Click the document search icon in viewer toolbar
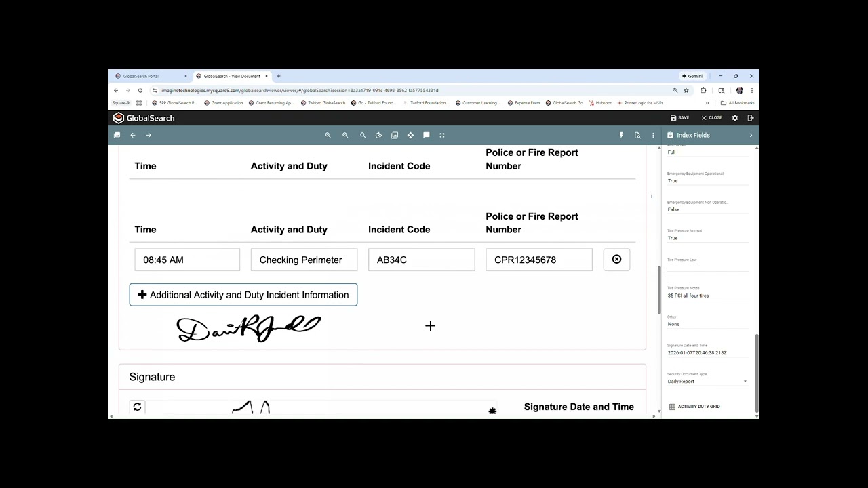The width and height of the screenshot is (868, 488). (x=637, y=135)
